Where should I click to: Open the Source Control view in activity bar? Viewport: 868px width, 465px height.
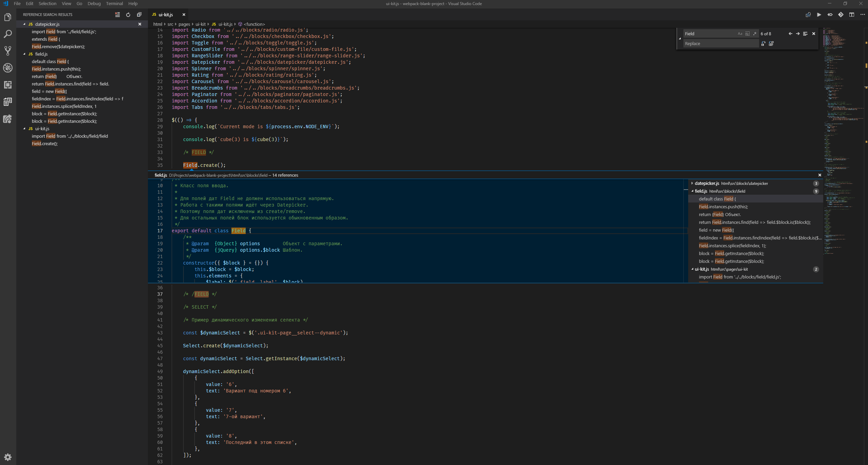pos(8,51)
